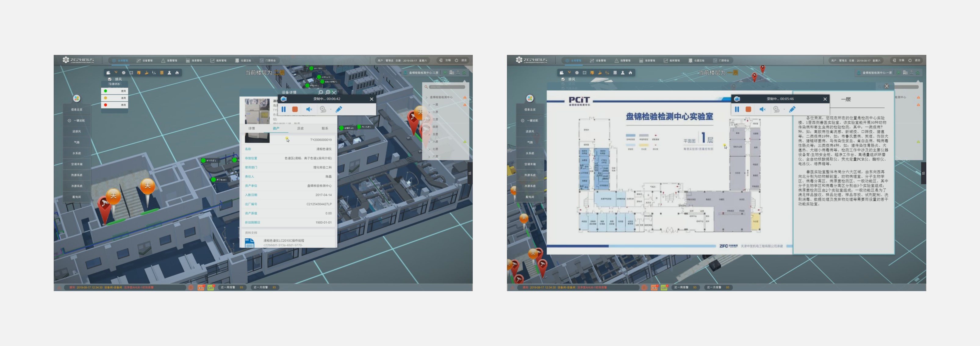Open 报表管理 menu in left screenshot
The image size is (980, 346).
point(194,60)
